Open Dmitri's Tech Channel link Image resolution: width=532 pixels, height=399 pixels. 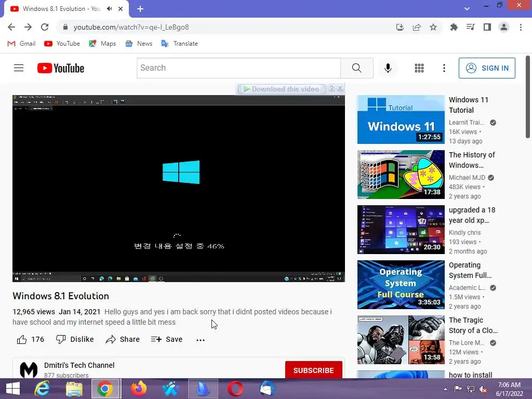click(79, 365)
